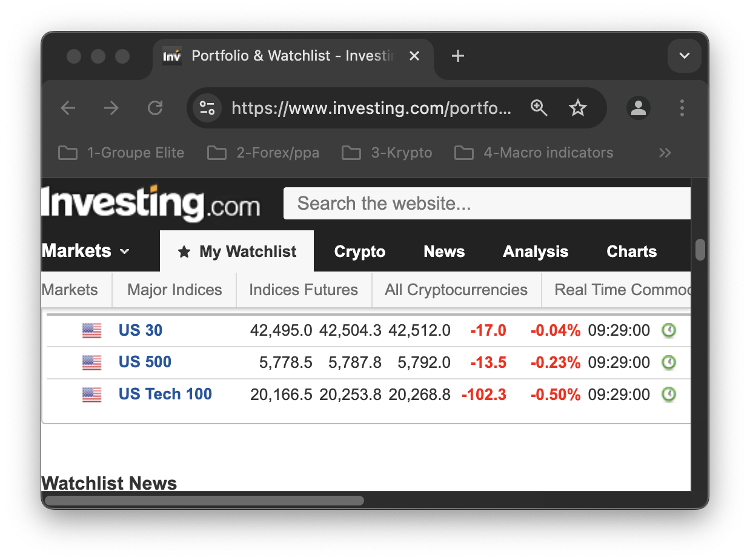Reload the page with refresh icon
Image resolution: width=750 pixels, height=560 pixels.
155,108
